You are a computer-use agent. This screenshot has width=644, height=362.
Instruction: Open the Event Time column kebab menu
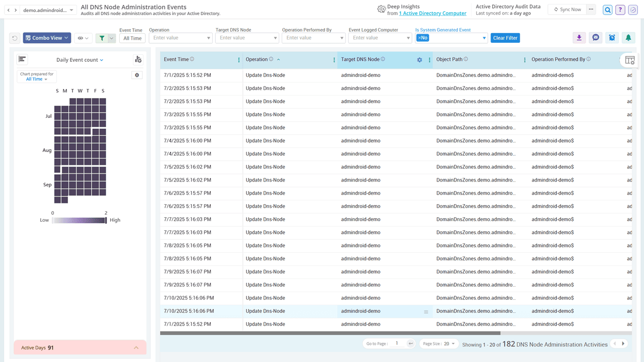click(238, 60)
